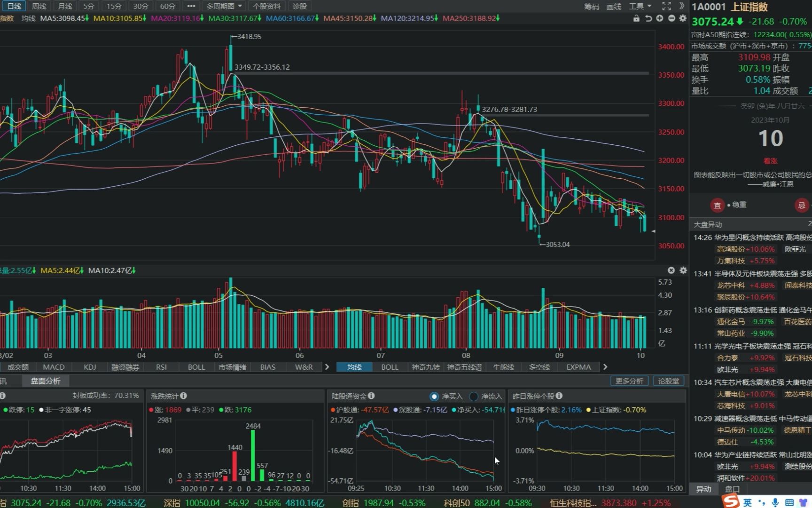812x508 pixels.
Task: Select 融资融券 indicator tab
Action: click(x=125, y=367)
